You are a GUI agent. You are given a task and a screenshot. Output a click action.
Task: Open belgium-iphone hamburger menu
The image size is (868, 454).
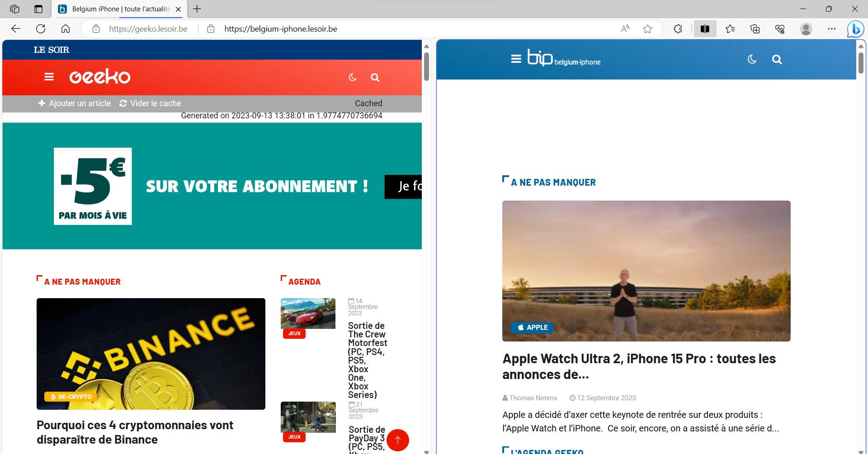(516, 59)
